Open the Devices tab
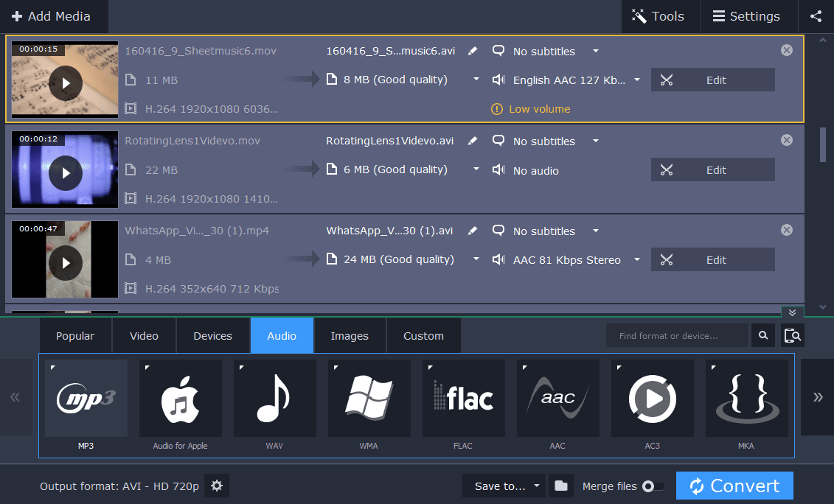This screenshot has width=834, height=504. coord(212,336)
